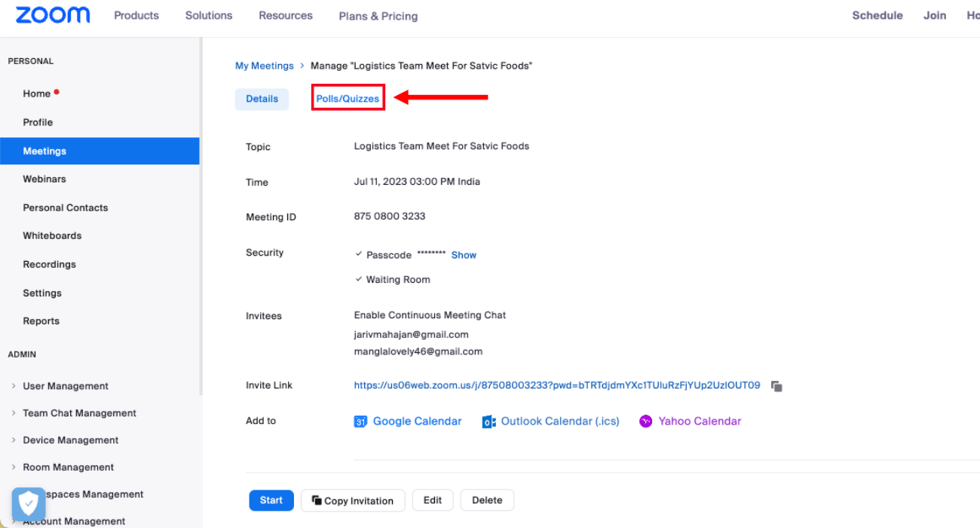Click the Edit meeting button
Image resolution: width=980 pixels, height=528 pixels.
click(433, 500)
